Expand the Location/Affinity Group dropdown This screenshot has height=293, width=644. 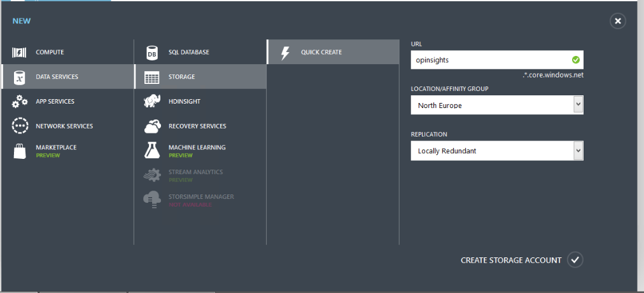(x=578, y=105)
